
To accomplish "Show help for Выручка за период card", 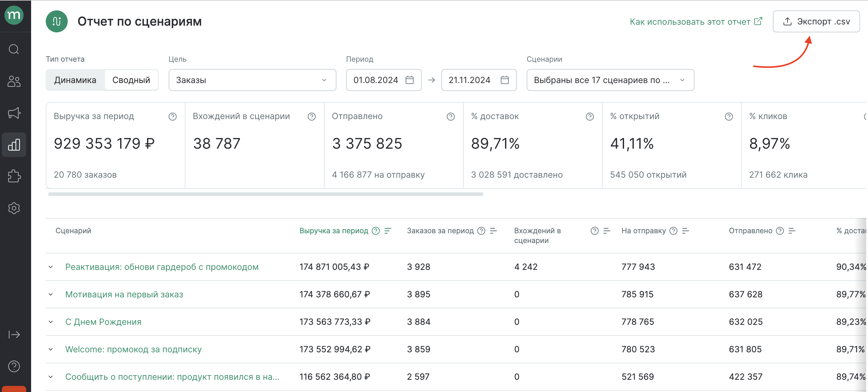I will tap(173, 117).
